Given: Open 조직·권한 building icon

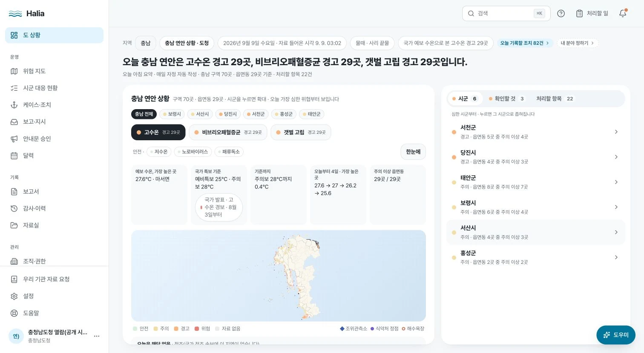Looking at the screenshot, I should (x=14, y=261).
